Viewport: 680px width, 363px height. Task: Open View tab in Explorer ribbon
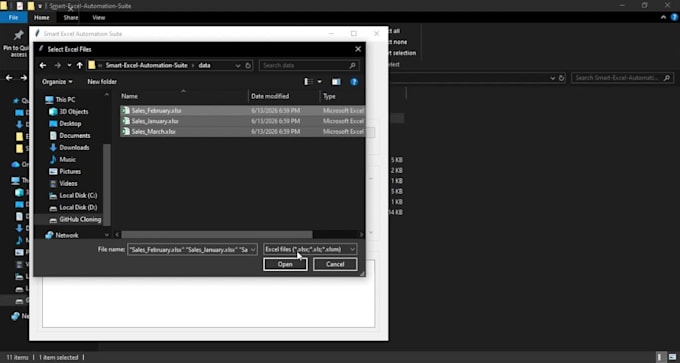click(x=98, y=17)
